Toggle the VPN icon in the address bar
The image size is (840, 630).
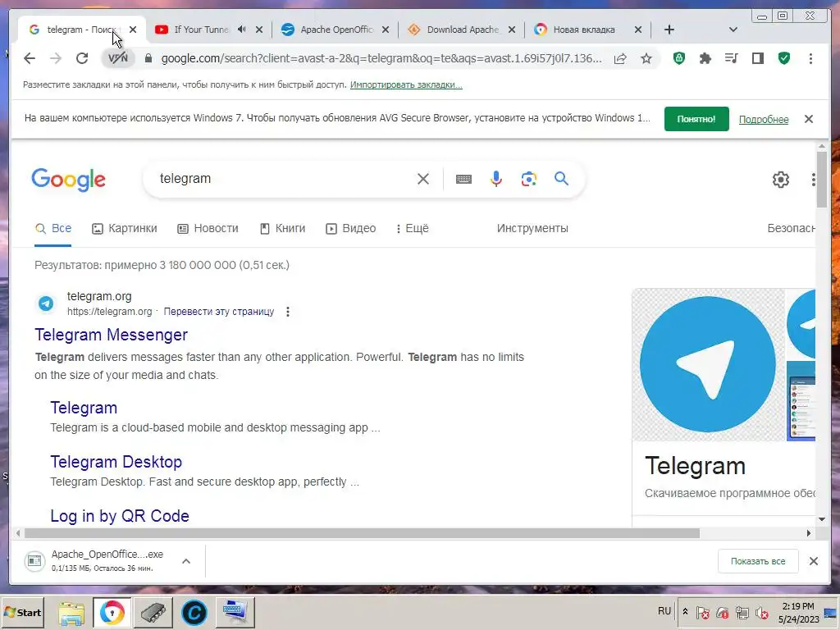[x=118, y=58]
